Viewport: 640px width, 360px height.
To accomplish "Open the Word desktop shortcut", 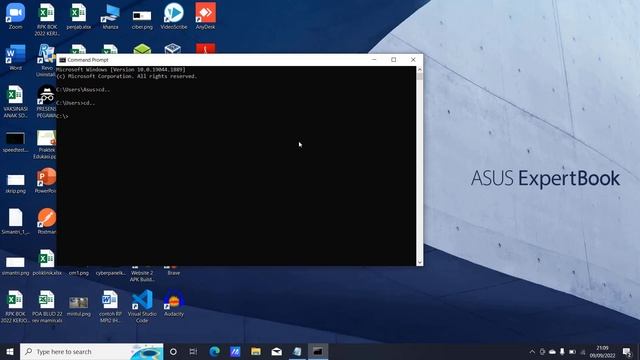I will (x=16, y=57).
